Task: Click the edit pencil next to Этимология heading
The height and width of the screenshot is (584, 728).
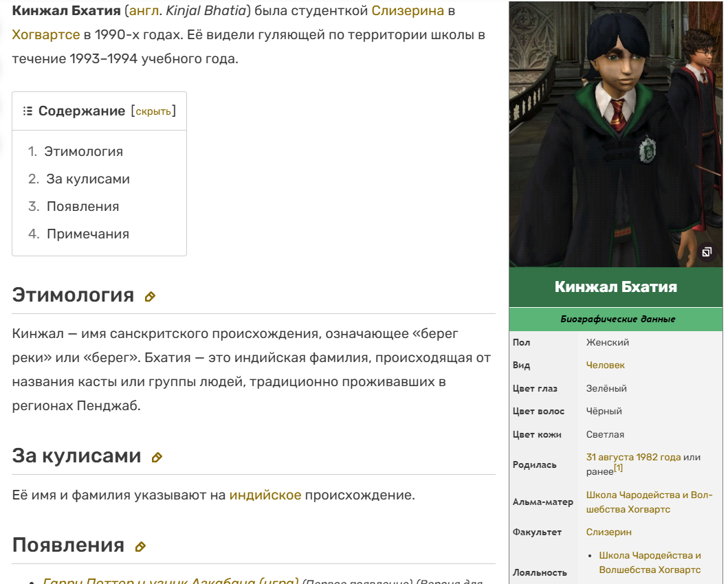Action: (149, 297)
